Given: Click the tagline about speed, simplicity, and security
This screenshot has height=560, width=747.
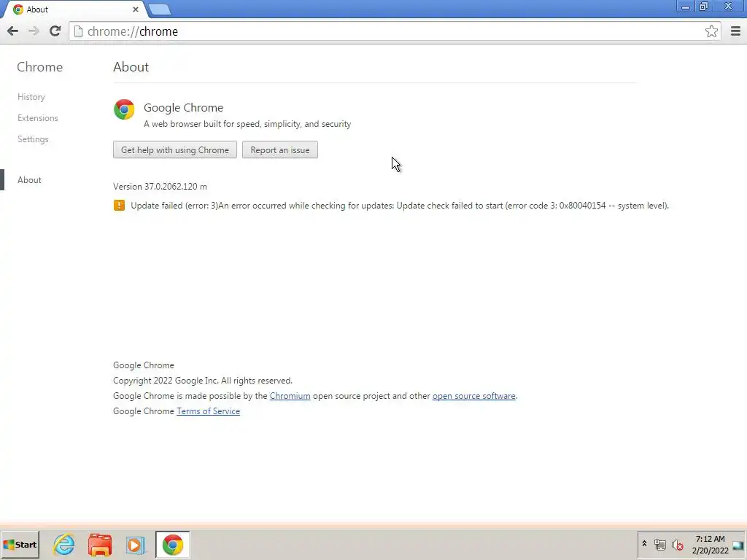Looking at the screenshot, I should click(x=247, y=124).
